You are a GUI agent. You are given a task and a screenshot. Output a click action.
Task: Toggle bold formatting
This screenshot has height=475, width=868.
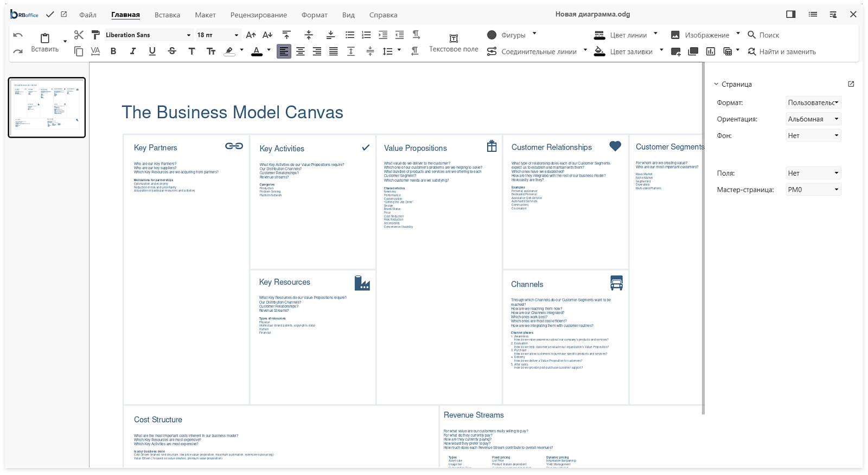113,51
